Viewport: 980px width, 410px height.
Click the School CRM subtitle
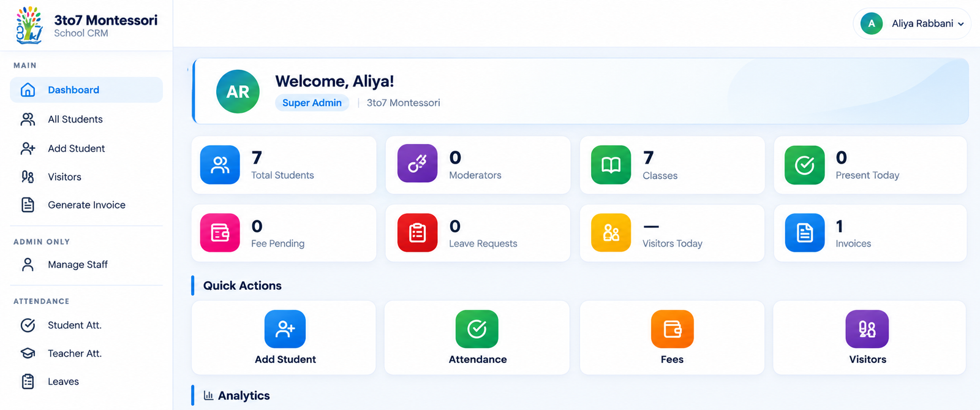click(x=81, y=33)
